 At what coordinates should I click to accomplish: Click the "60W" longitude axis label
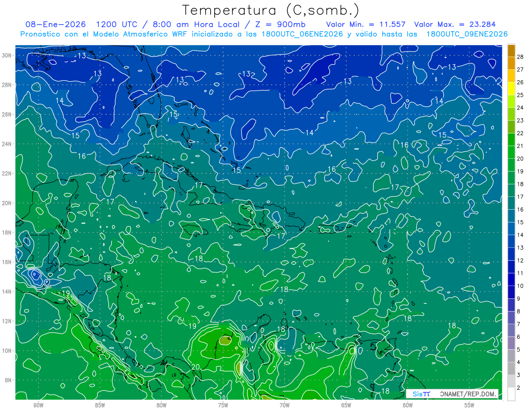[x=408, y=405]
